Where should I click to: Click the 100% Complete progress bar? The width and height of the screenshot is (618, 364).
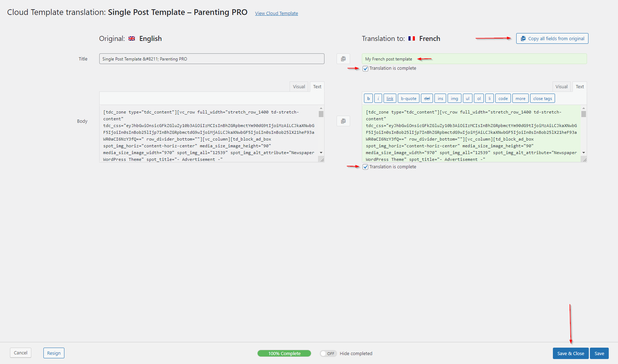284,353
